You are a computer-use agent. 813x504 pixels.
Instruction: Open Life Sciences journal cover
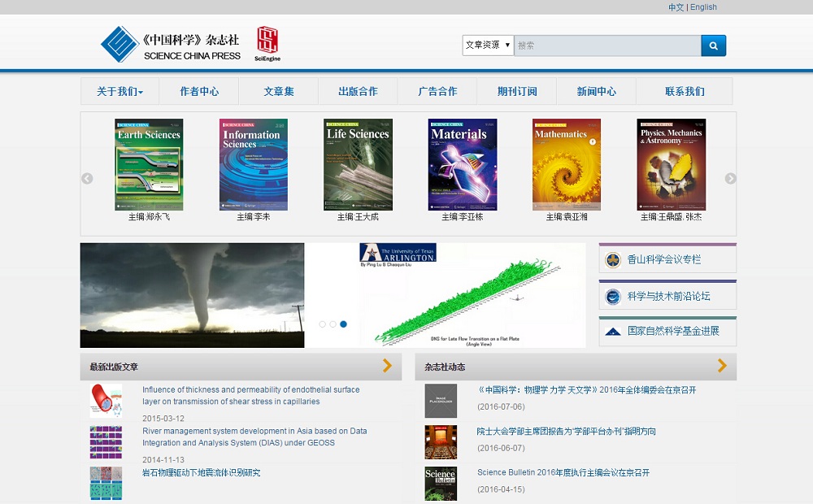[x=358, y=164]
